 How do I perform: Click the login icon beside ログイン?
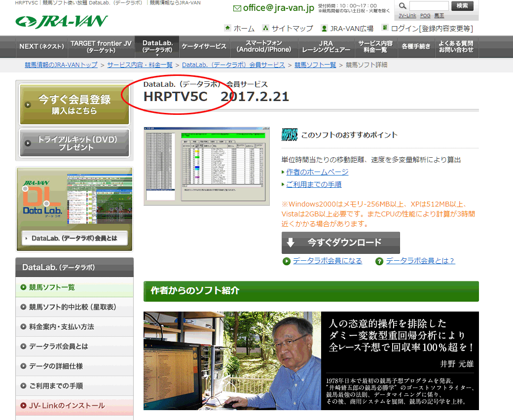pyautogui.click(x=385, y=28)
